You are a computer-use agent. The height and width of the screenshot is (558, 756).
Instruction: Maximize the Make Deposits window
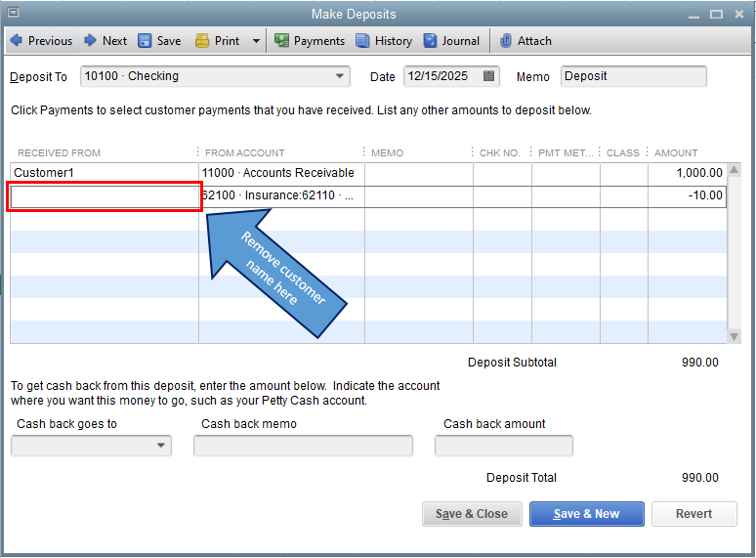click(717, 14)
